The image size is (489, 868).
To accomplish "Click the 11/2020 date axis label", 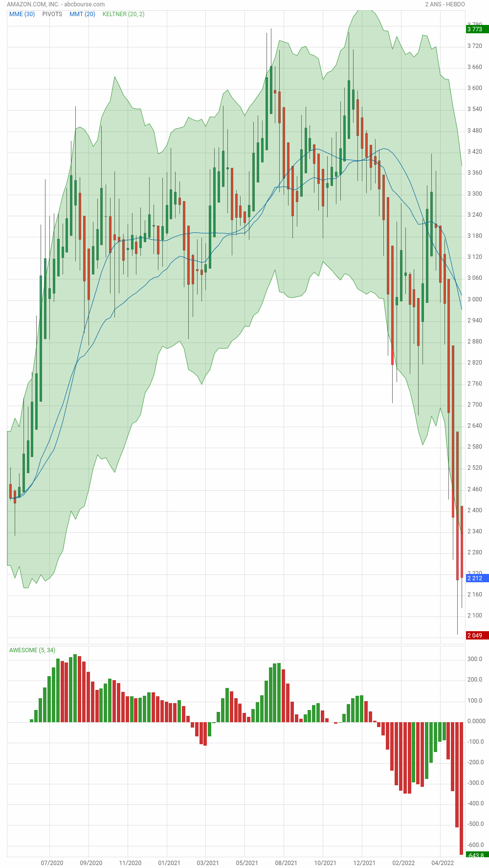I will (x=130, y=863).
